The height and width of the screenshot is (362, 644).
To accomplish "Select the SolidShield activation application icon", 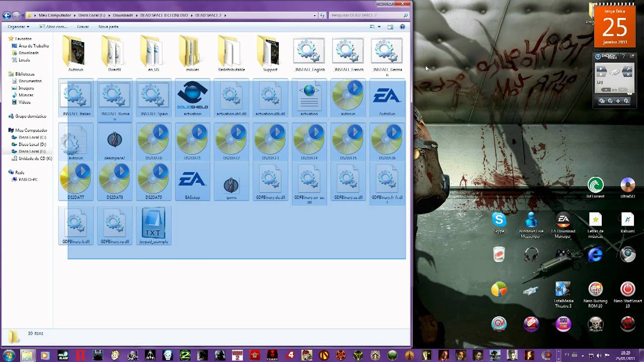I will coord(192,98).
